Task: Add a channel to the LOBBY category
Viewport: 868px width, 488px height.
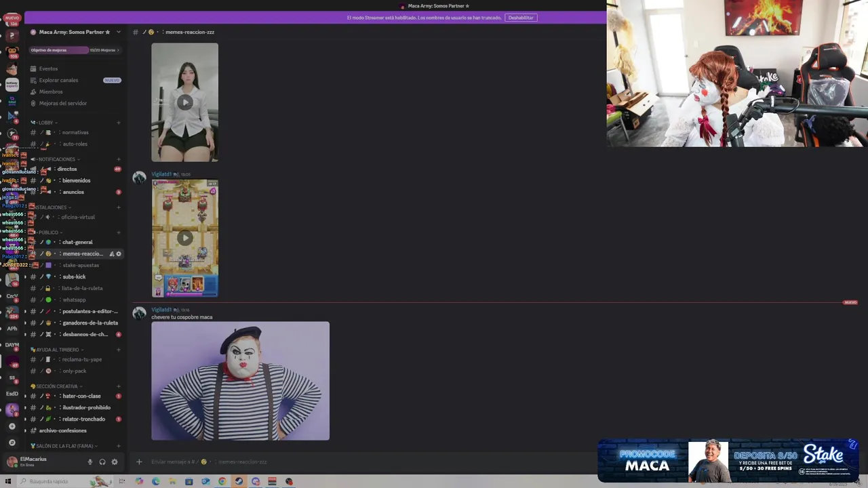Action: point(119,123)
